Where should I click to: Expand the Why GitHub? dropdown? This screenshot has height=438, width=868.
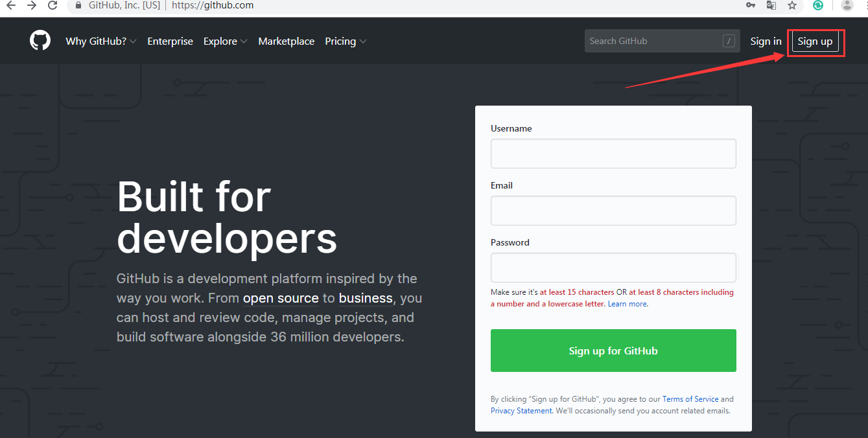(101, 41)
